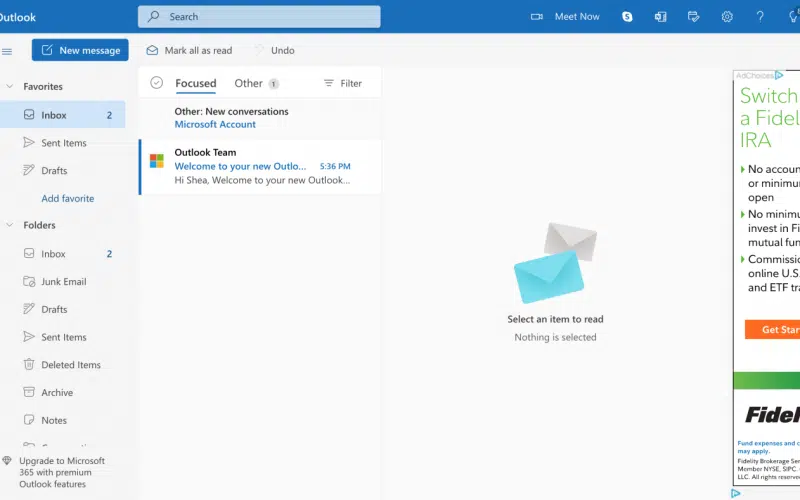Click the Meet Now video icon
Screen dimensions: 800x500
[x=537, y=16]
